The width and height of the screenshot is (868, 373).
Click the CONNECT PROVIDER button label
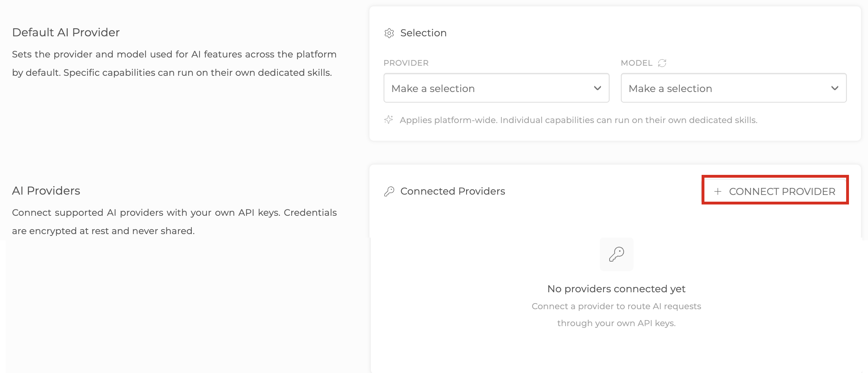(782, 191)
